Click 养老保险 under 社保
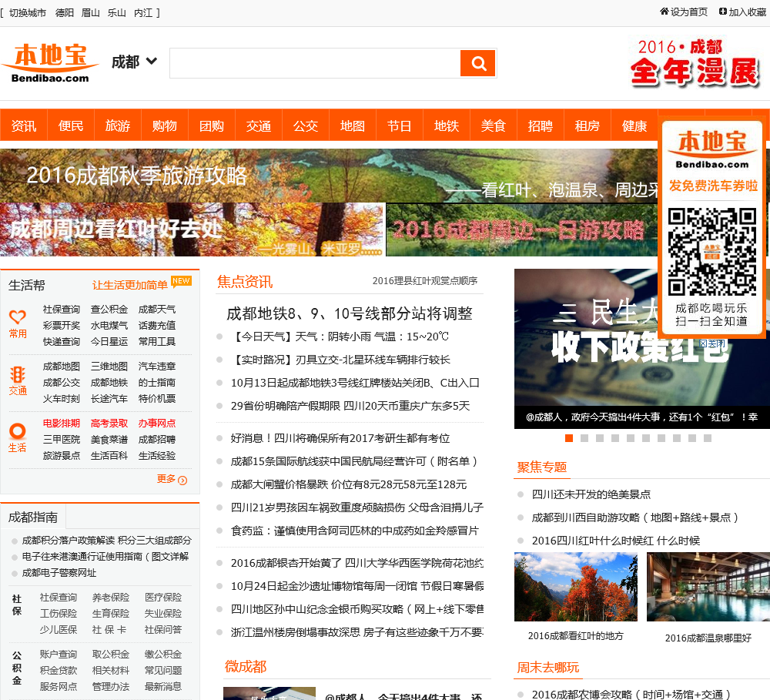Image resolution: width=770 pixels, height=700 pixels. click(x=110, y=598)
